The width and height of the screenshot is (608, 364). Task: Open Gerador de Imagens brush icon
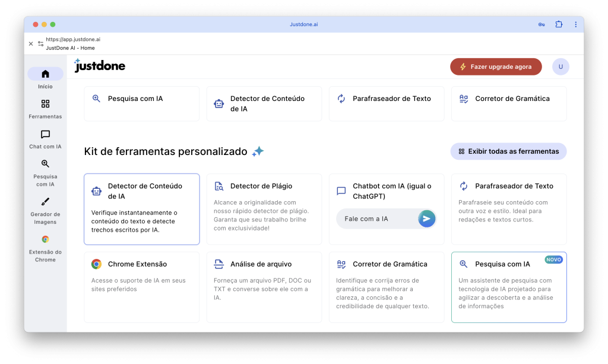tap(45, 202)
